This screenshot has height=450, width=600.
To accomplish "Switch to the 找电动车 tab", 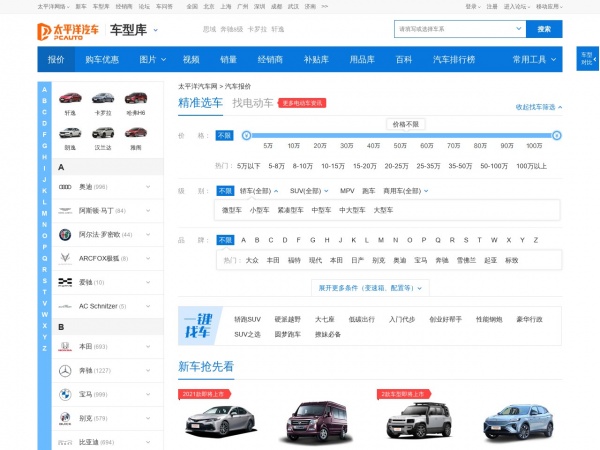I will tap(253, 103).
